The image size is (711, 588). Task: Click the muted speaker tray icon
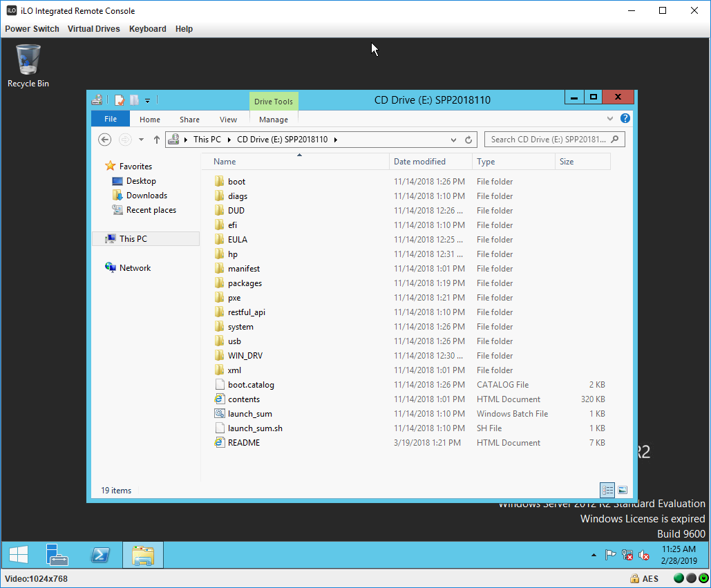point(643,555)
